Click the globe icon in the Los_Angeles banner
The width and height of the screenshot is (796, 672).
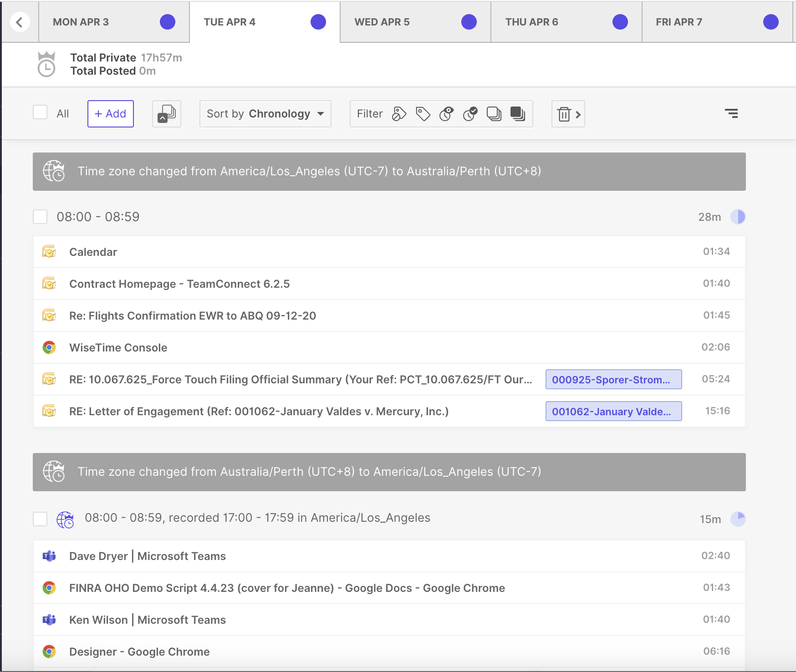pyautogui.click(x=54, y=472)
